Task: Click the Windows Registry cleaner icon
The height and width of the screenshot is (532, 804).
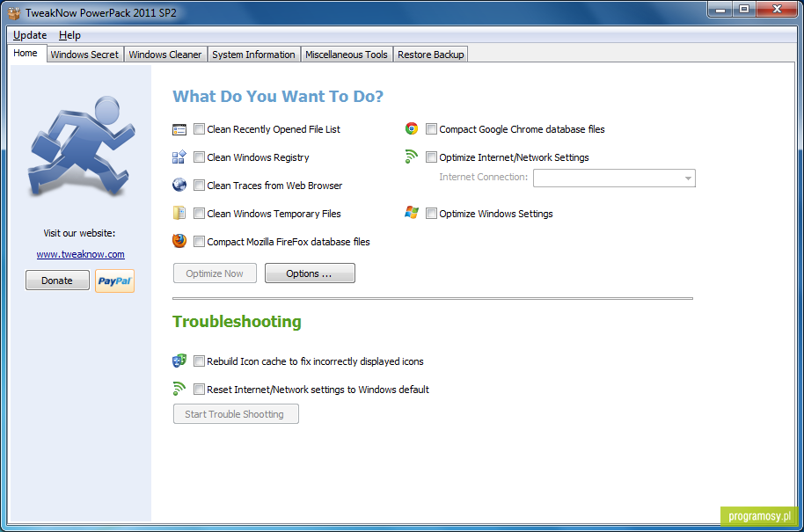Action: [179, 157]
